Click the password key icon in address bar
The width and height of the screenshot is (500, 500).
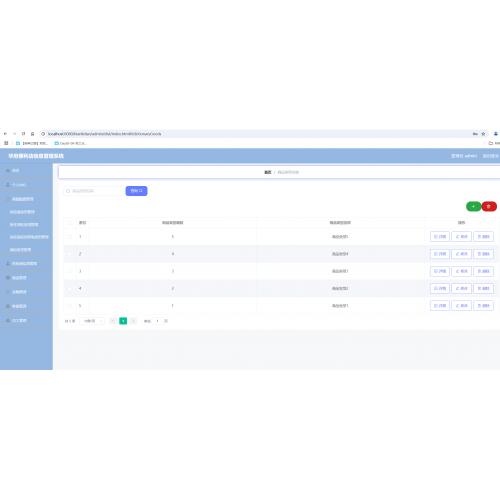[x=475, y=134]
